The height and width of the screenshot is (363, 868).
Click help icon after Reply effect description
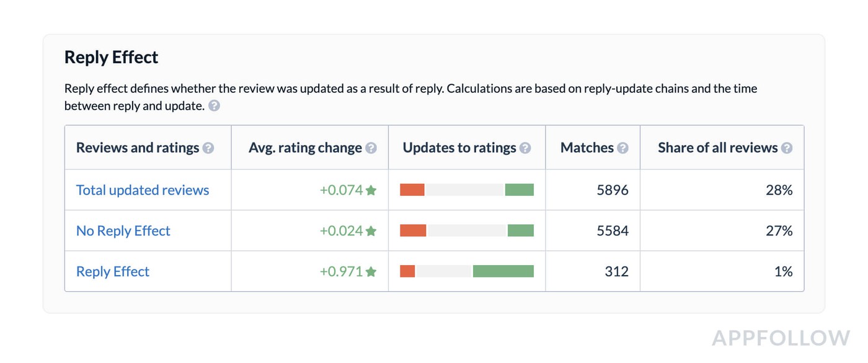click(x=214, y=106)
